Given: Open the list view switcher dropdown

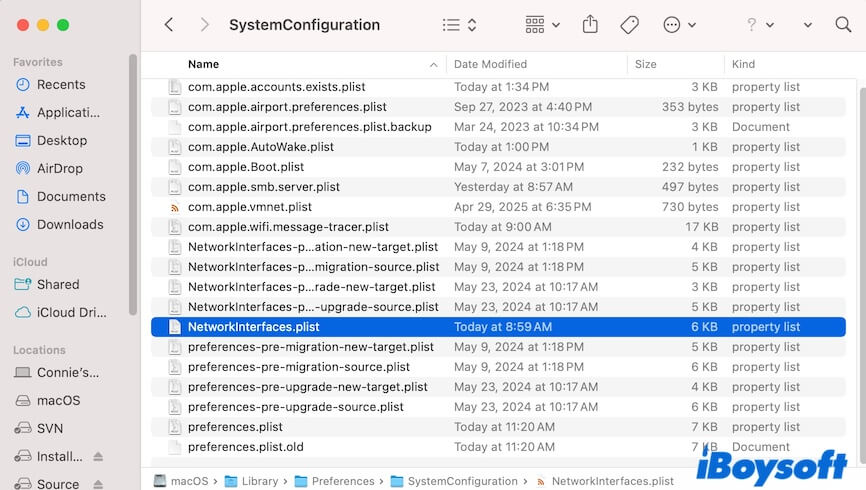Looking at the screenshot, I should (459, 25).
